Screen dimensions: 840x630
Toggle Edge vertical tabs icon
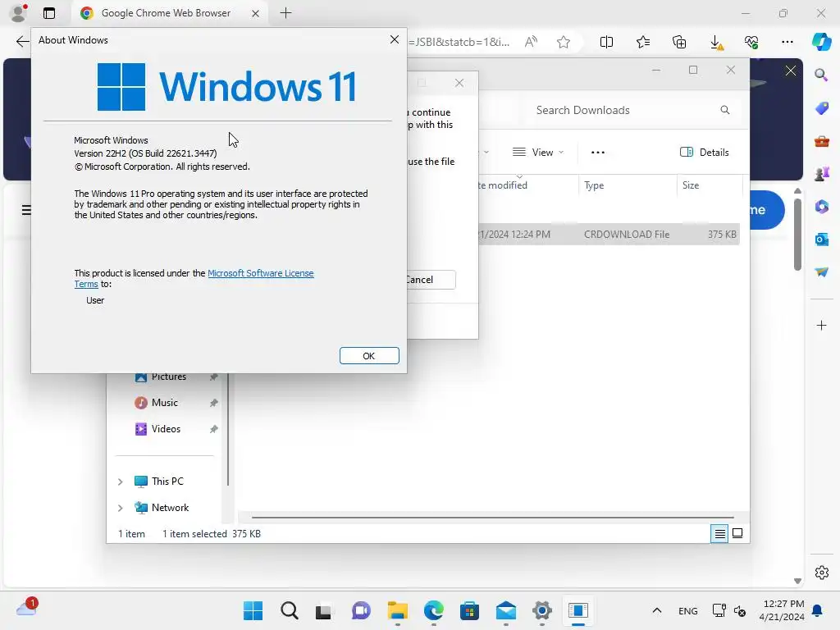click(x=49, y=13)
